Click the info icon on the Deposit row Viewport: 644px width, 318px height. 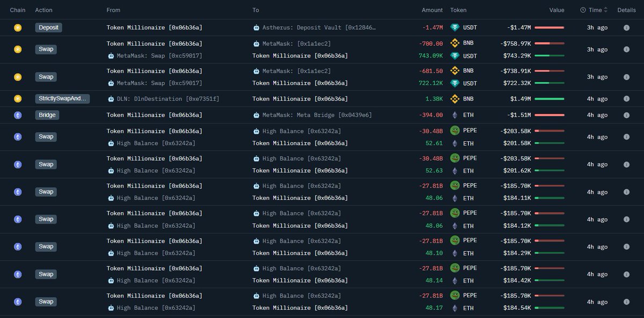tap(626, 27)
